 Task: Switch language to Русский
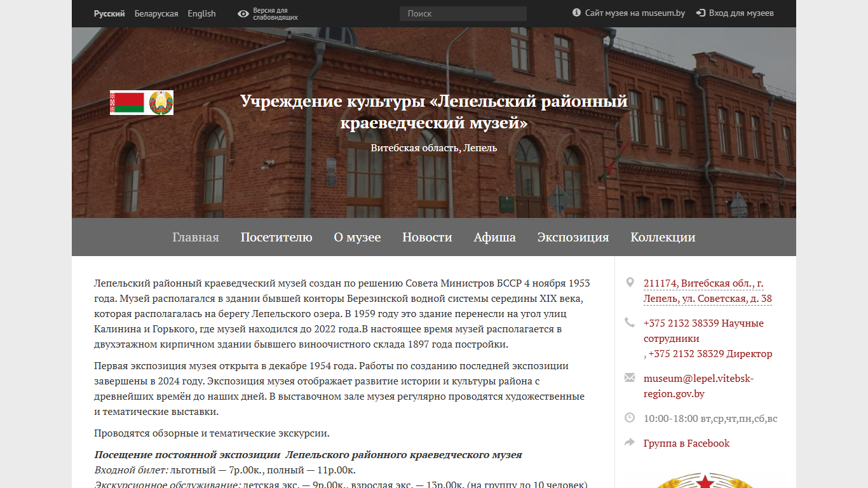click(x=109, y=13)
